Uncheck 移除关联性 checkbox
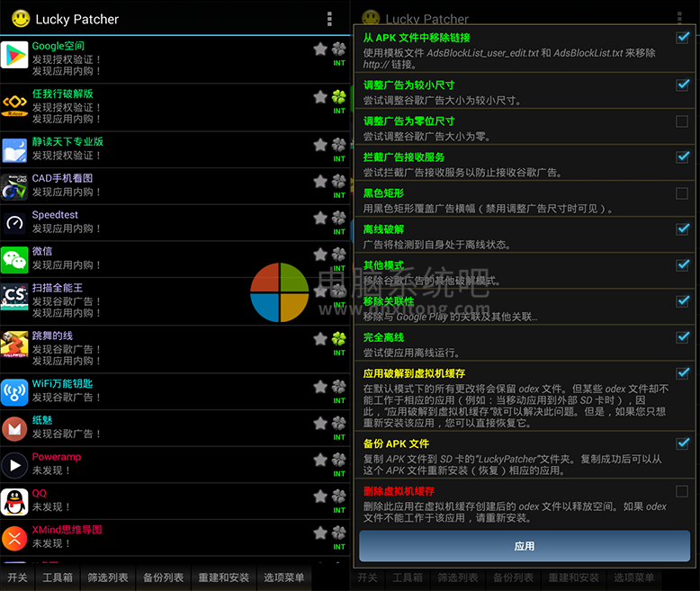 click(x=682, y=301)
